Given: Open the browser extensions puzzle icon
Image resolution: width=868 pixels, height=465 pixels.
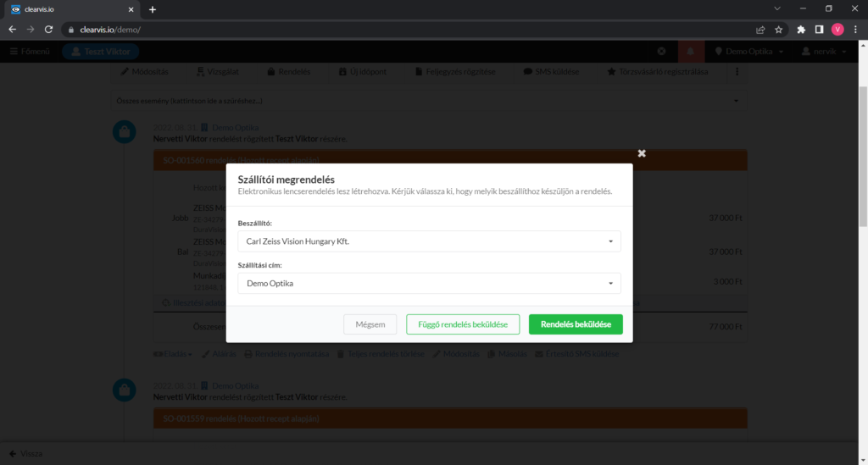Looking at the screenshot, I should (x=801, y=30).
